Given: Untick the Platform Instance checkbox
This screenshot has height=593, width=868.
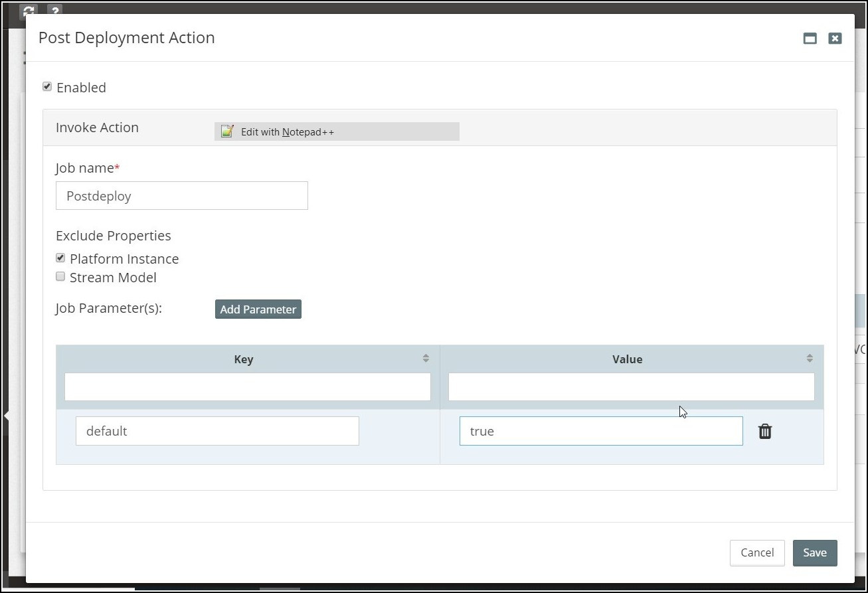Looking at the screenshot, I should pos(60,258).
